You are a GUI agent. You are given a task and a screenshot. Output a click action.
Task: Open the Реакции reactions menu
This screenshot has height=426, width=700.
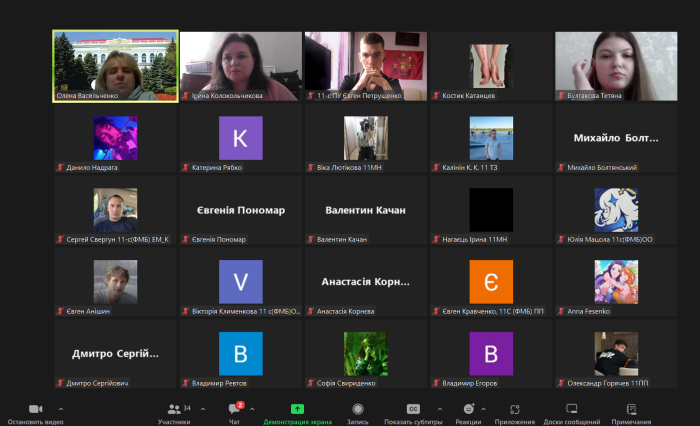(468, 409)
